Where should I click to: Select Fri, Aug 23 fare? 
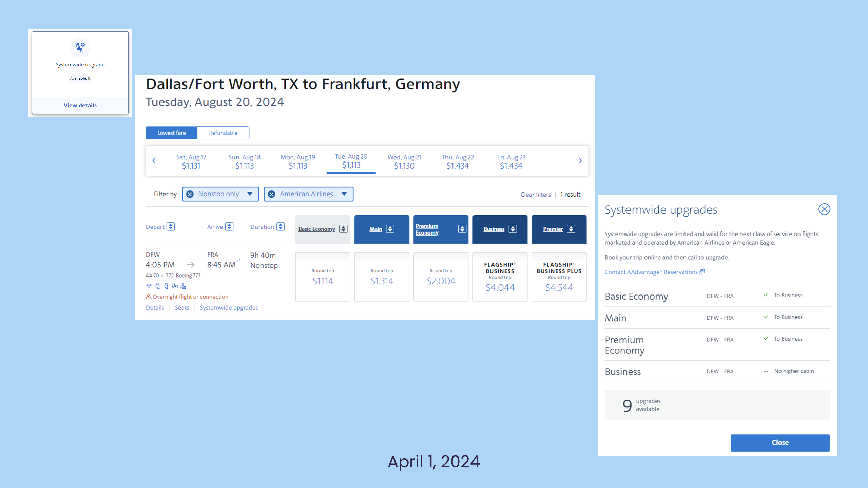511,161
